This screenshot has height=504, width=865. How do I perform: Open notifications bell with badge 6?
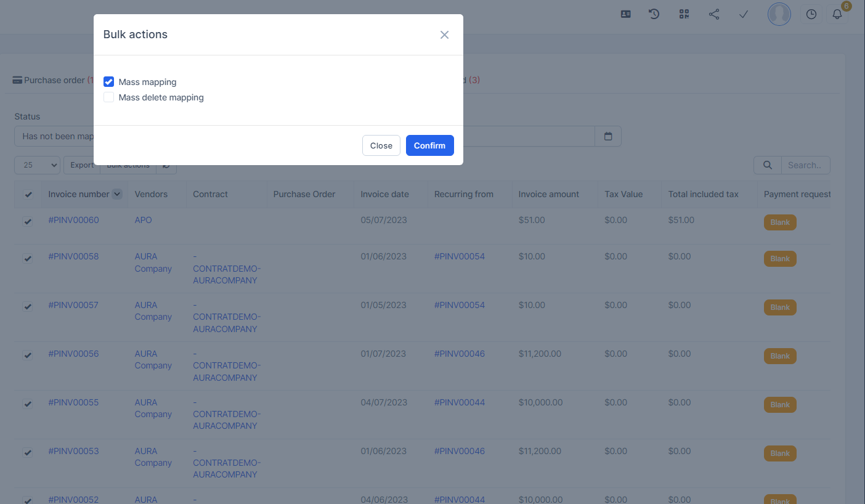click(x=837, y=14)
